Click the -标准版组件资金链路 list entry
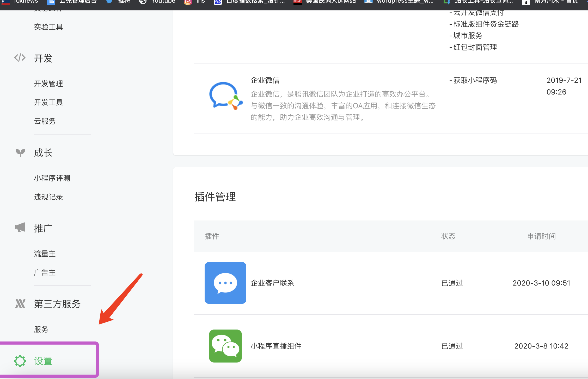Viewport: 588px width, 379px height. point(484,24)
